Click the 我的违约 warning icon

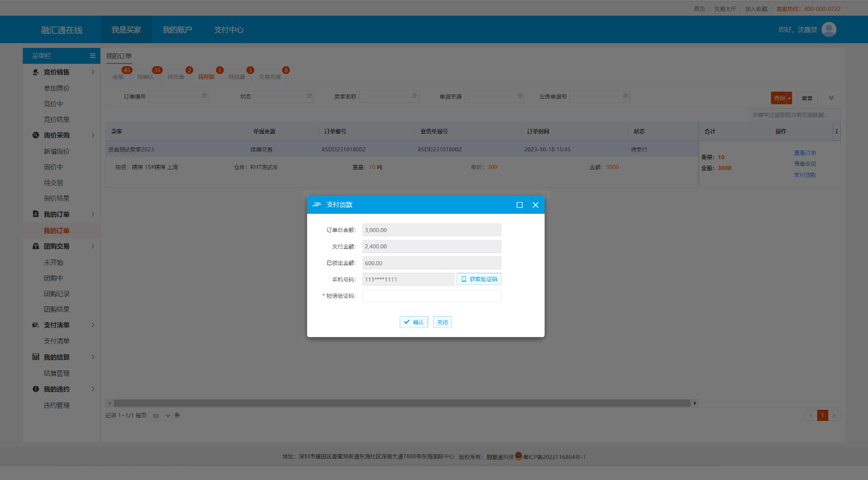[x=36, y=389]
